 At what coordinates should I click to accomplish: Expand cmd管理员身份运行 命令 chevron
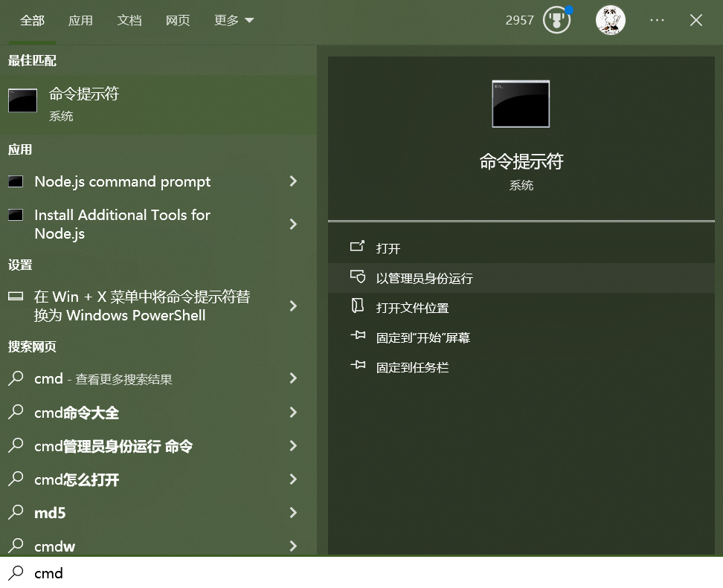click(x=293, y=445)
